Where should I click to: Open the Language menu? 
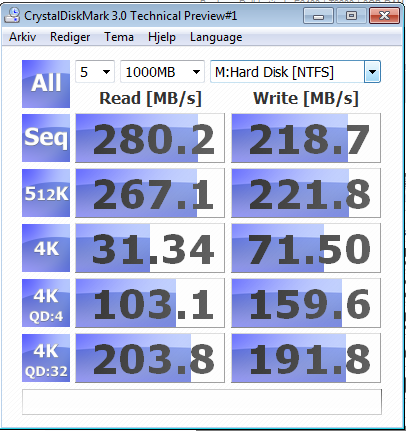tap(216, 37)
